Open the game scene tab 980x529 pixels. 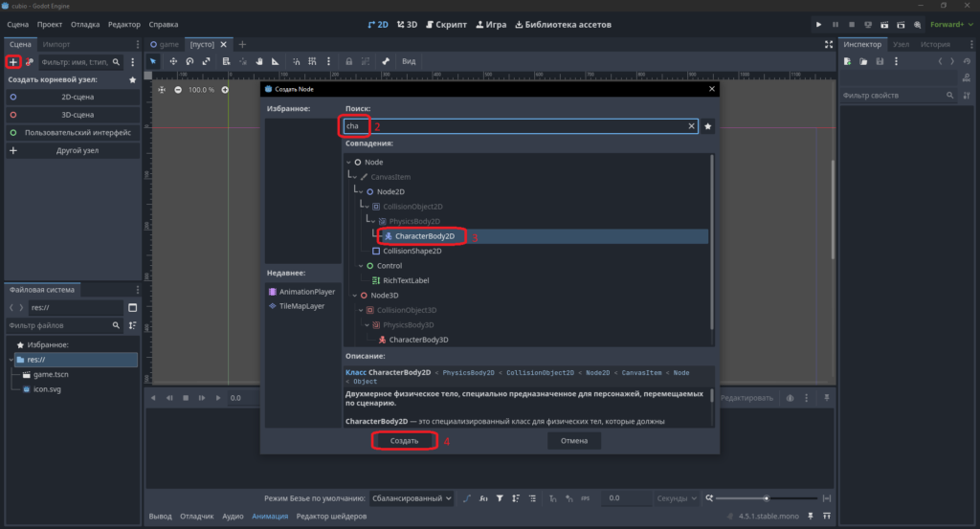tap(165, 44)
